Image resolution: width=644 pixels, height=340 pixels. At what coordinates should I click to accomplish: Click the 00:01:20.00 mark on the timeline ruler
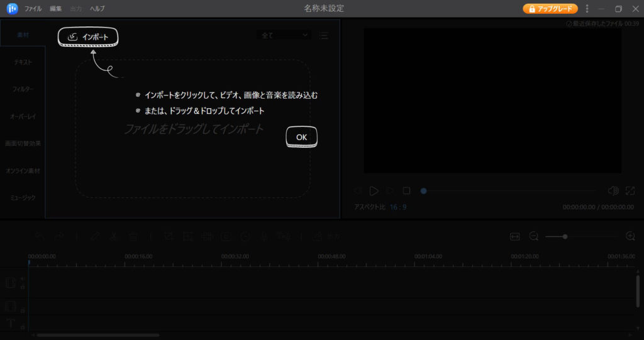[x=525, y=256]
